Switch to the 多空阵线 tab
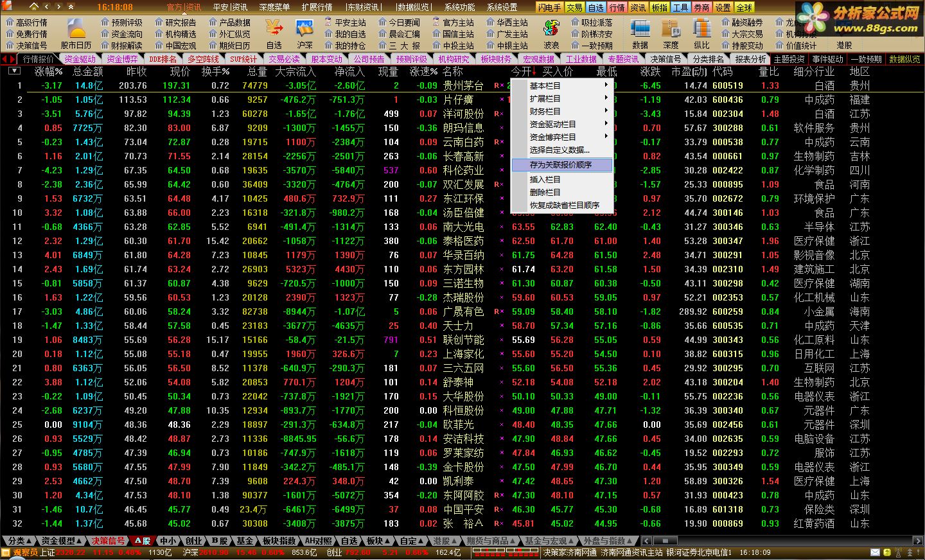The width and height of the screenshot is (925, 560). (203, 59)
